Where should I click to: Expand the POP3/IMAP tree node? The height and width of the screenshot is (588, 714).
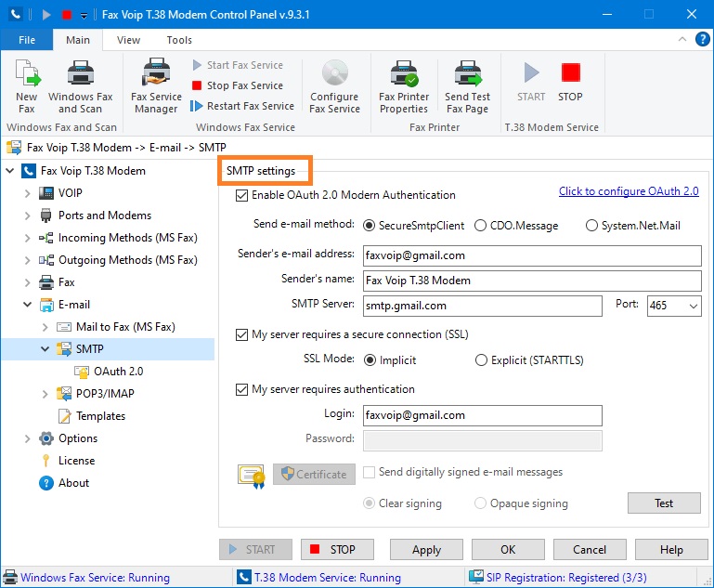tap(45, 394)
